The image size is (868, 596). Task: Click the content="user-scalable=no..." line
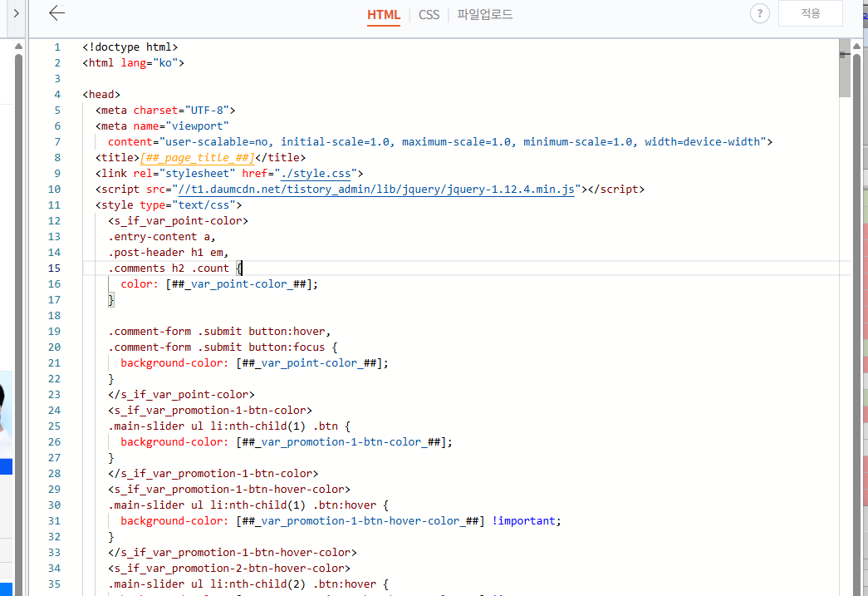pyautogui.click(x=440, y=142)
